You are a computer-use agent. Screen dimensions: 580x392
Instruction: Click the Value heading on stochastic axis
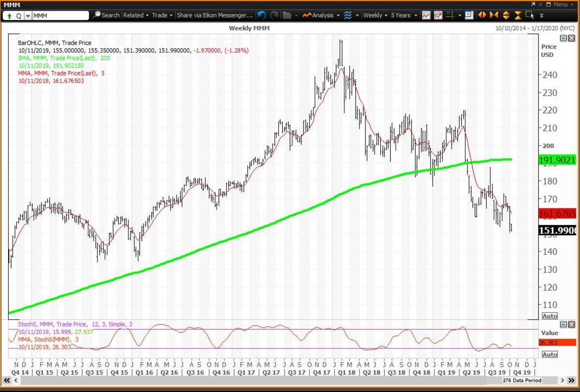pos(550,333)
